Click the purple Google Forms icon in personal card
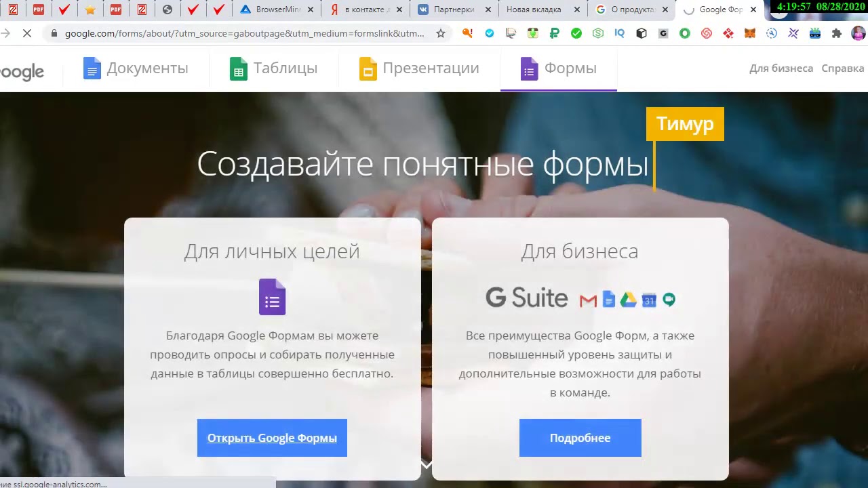The image size is (868, 488). 272,297
